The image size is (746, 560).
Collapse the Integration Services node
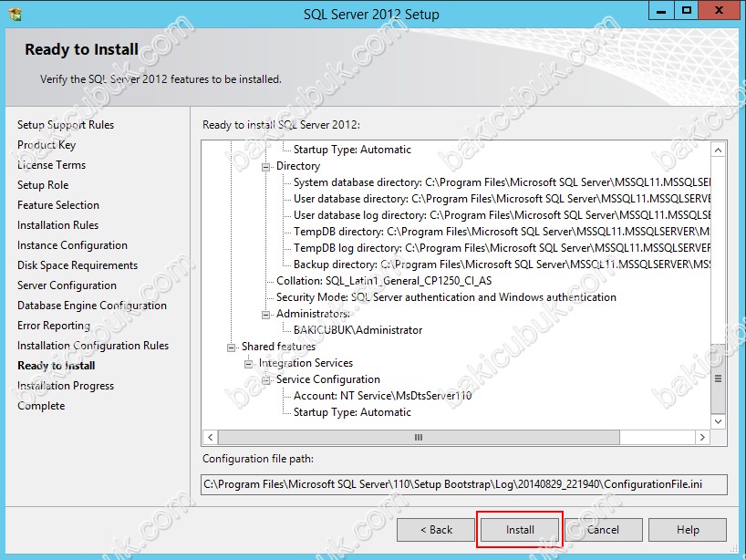click(x=248, y=365)
